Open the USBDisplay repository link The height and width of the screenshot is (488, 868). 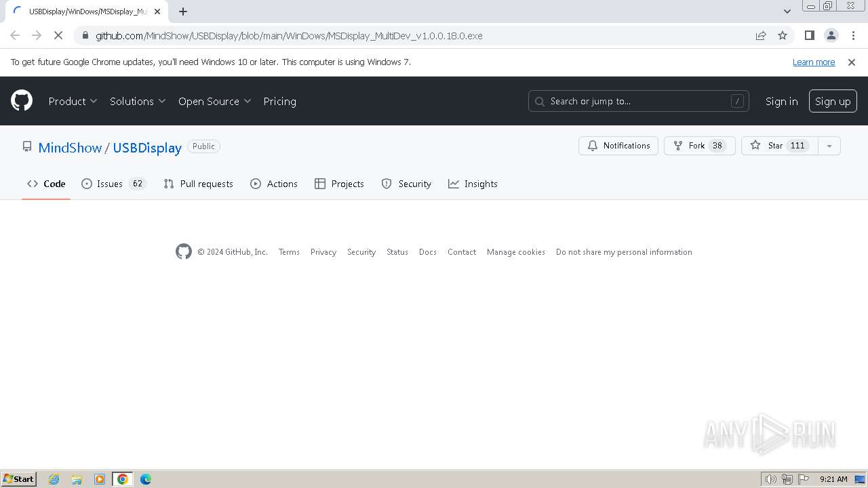coord(147,148)
